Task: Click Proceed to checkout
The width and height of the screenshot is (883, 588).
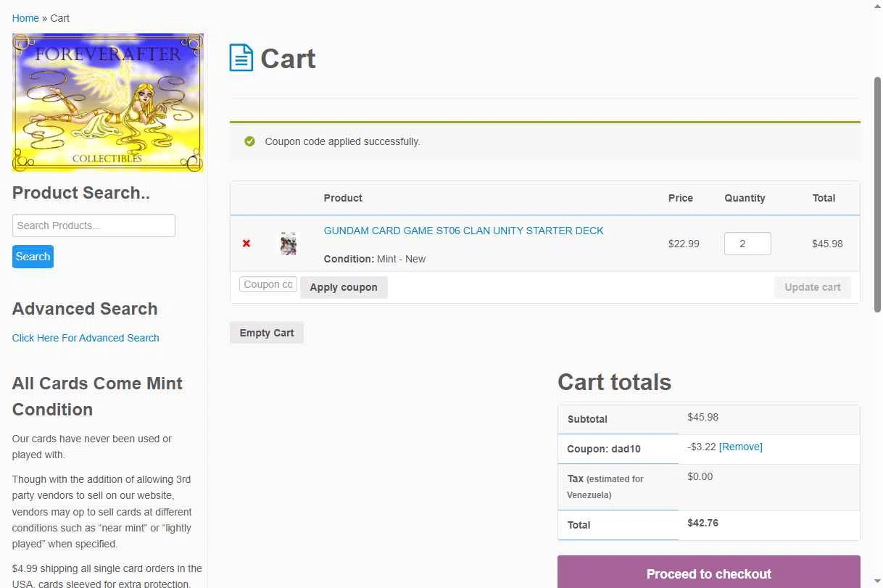Action: click(709, 573)
